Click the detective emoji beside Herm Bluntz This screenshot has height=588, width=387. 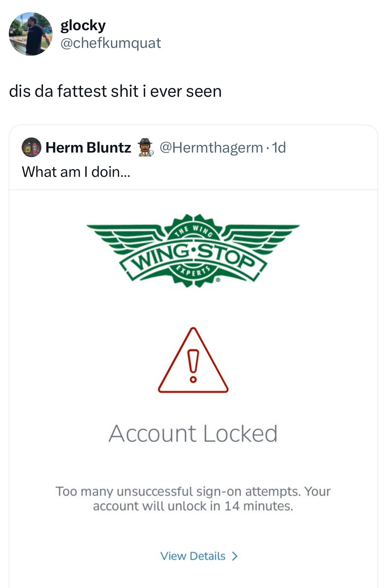145,147
